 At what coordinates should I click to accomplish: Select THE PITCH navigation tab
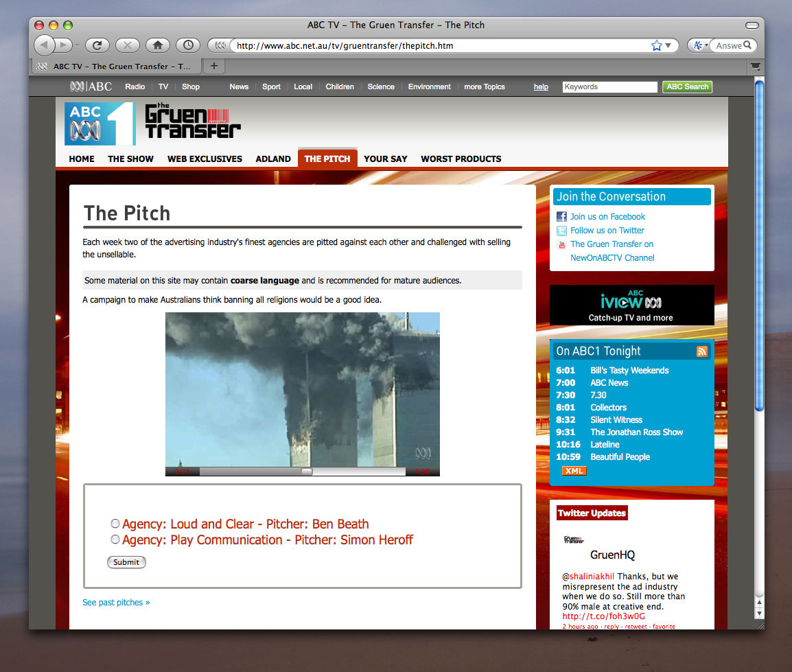pos(327,158)
